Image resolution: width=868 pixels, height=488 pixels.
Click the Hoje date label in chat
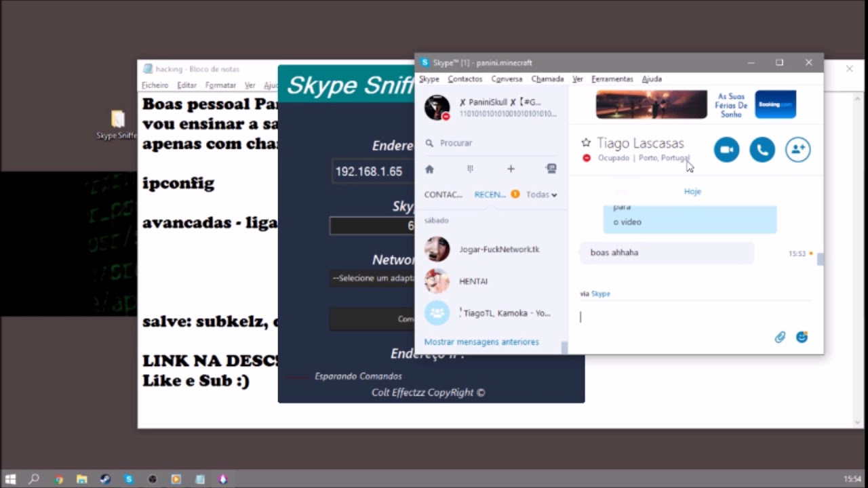692,192
